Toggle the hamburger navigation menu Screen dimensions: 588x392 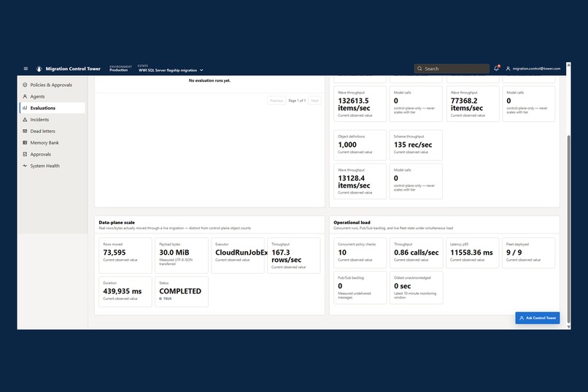point(26,69)
